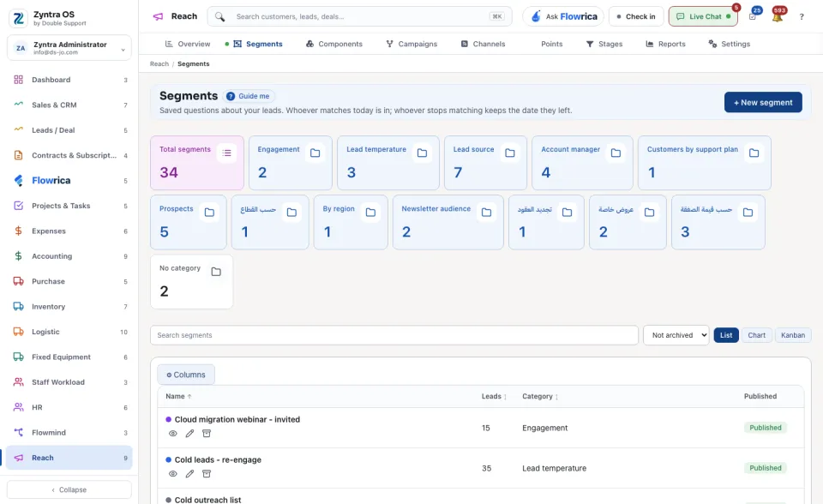823x504 pixels.
Task: Click the Zyntra OS logo icon
Action: 18,18
